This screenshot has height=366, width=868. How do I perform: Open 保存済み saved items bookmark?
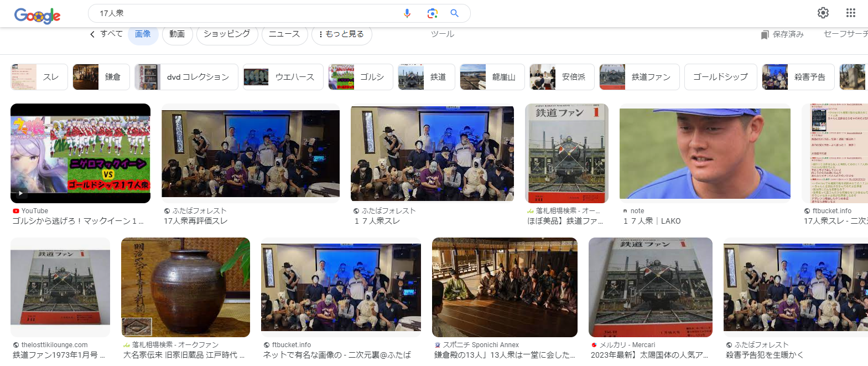click(782, 34)
